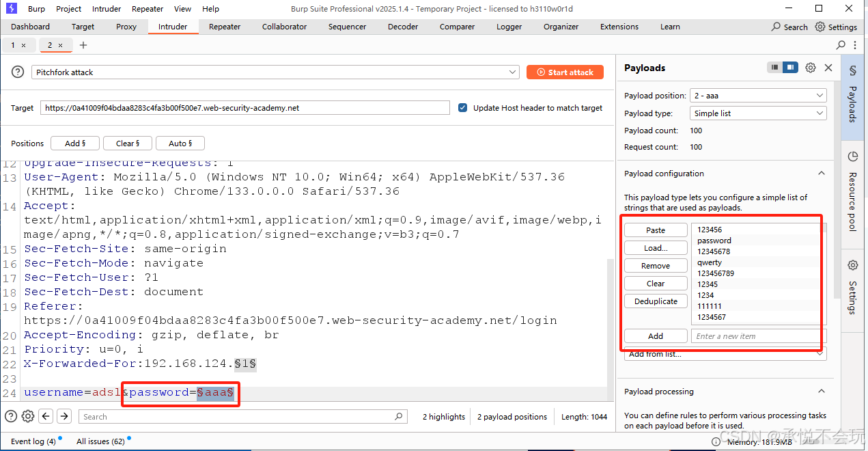Click the help icon beside attack type

(18, 72)
